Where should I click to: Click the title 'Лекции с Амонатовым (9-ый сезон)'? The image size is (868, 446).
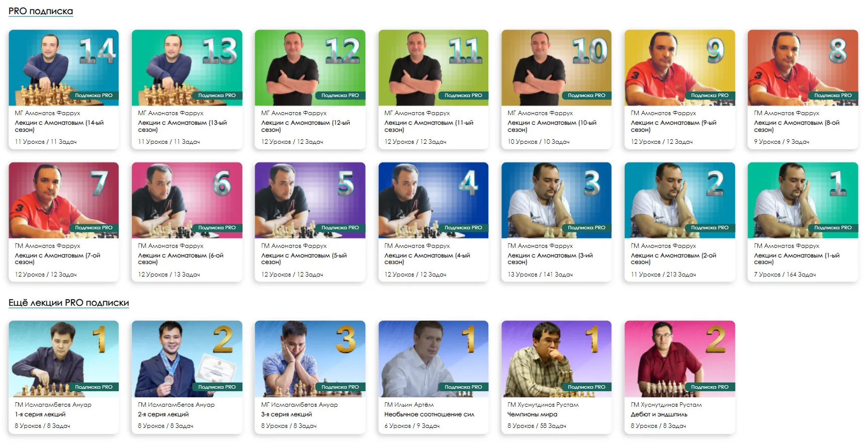673,126
